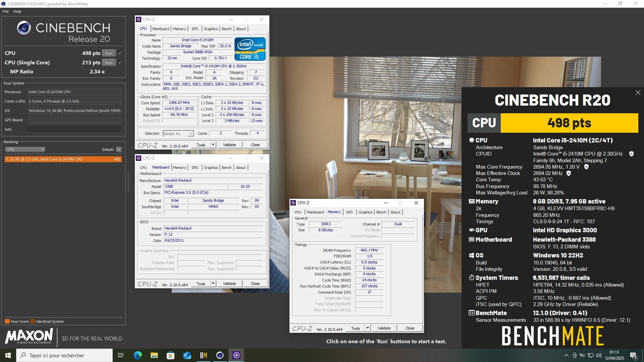Click the Info input field
The width and height of the screenshot is (644, 362).
coord(74,129)
